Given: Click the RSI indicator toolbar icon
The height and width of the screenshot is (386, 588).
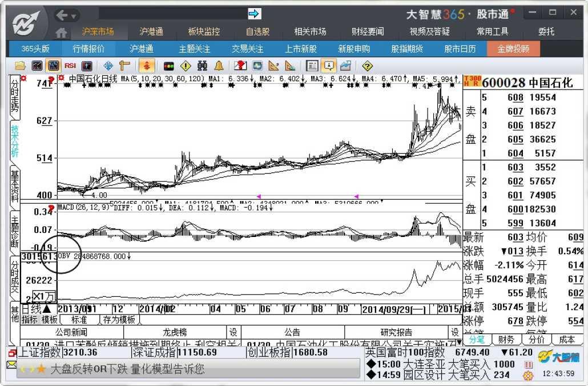Looking at the screenshot, I should 70,66.
